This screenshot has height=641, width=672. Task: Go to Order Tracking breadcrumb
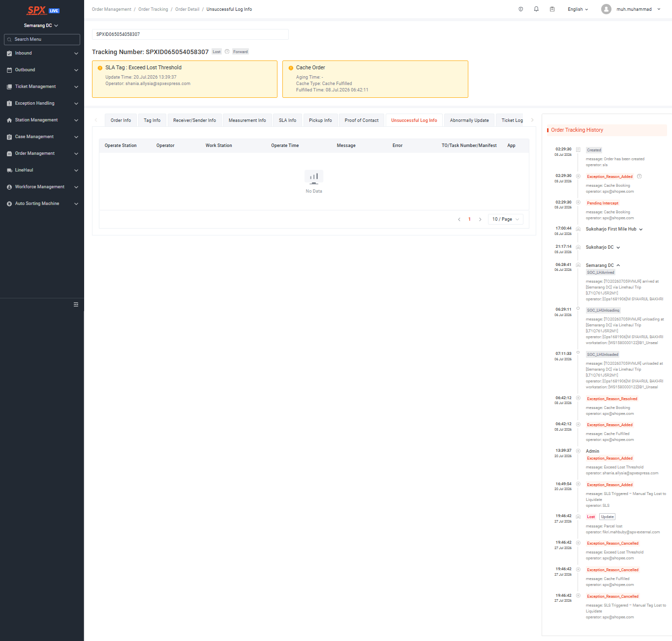point(153,9)
